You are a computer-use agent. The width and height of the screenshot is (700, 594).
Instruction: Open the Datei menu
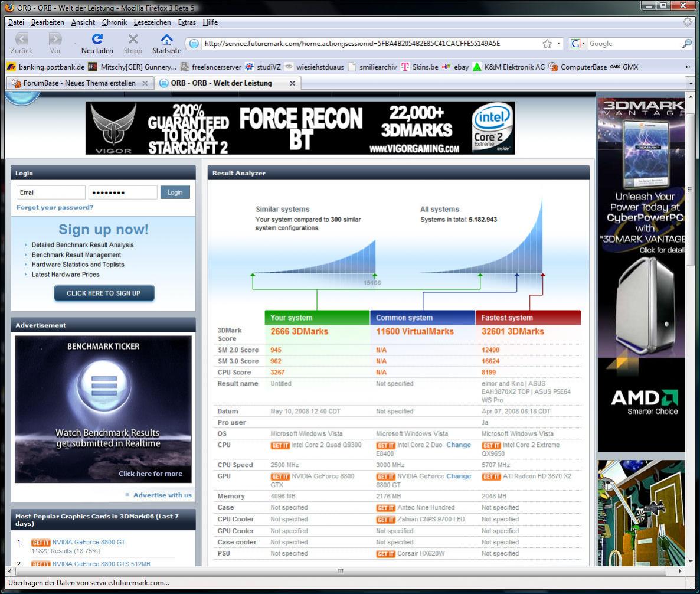coord(16,22)
